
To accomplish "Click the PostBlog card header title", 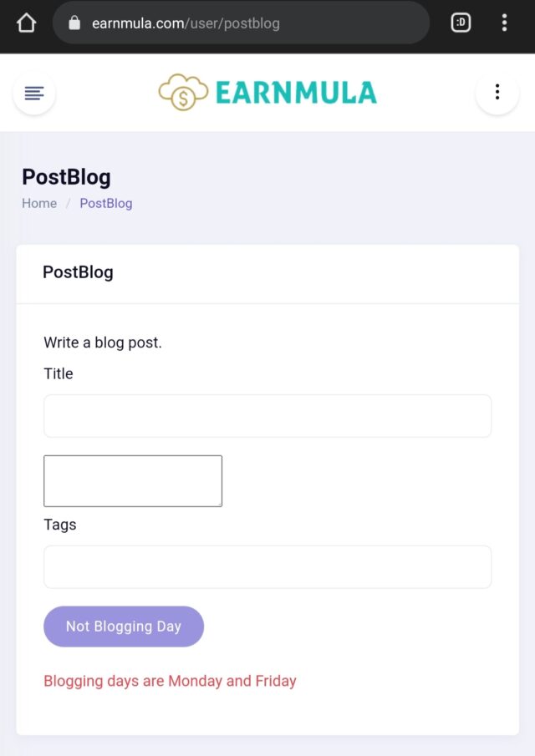I will click(x=78, y=272).
